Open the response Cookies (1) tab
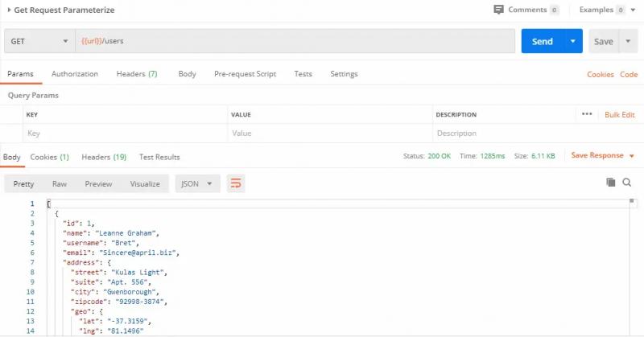 click(x=50, y=157)
